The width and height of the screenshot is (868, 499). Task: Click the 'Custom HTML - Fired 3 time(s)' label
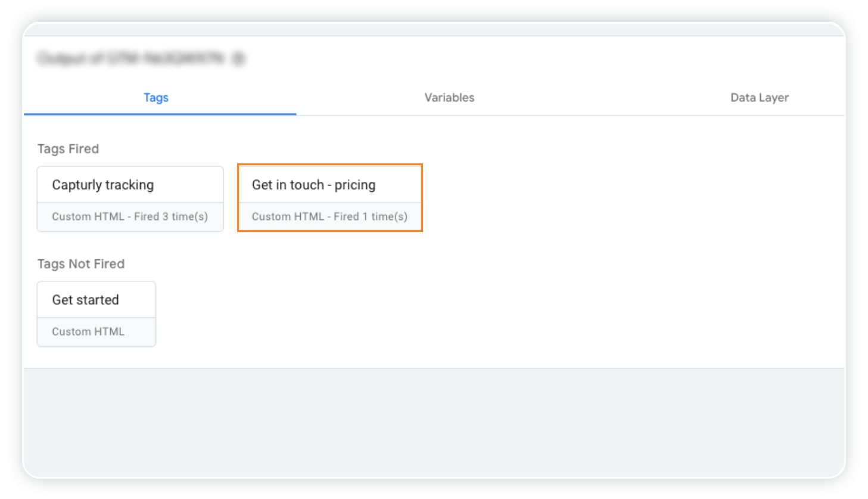point(130,216)
